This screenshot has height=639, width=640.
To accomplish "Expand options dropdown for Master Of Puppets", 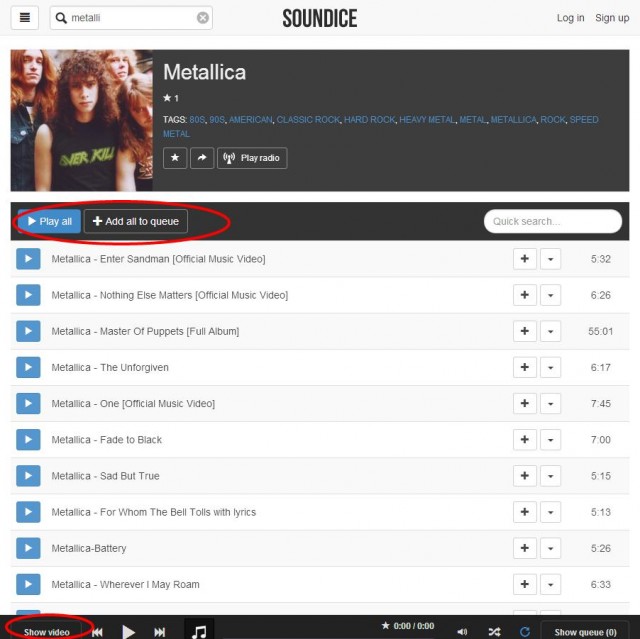I will pos(551,331).
